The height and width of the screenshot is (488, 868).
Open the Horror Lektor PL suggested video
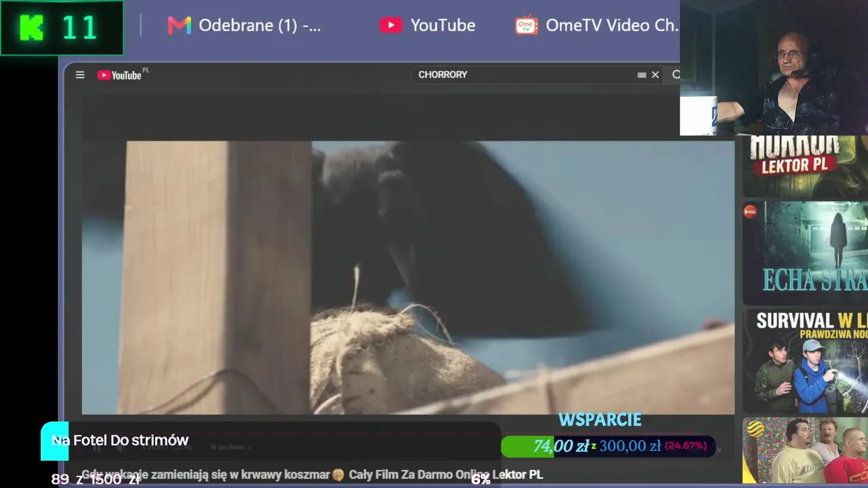pos(805,166)
